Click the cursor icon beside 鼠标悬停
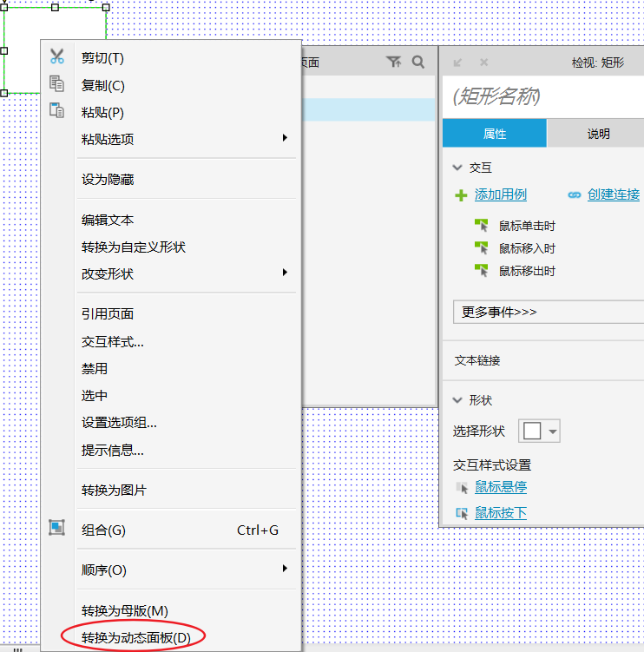 click(463, 487)
